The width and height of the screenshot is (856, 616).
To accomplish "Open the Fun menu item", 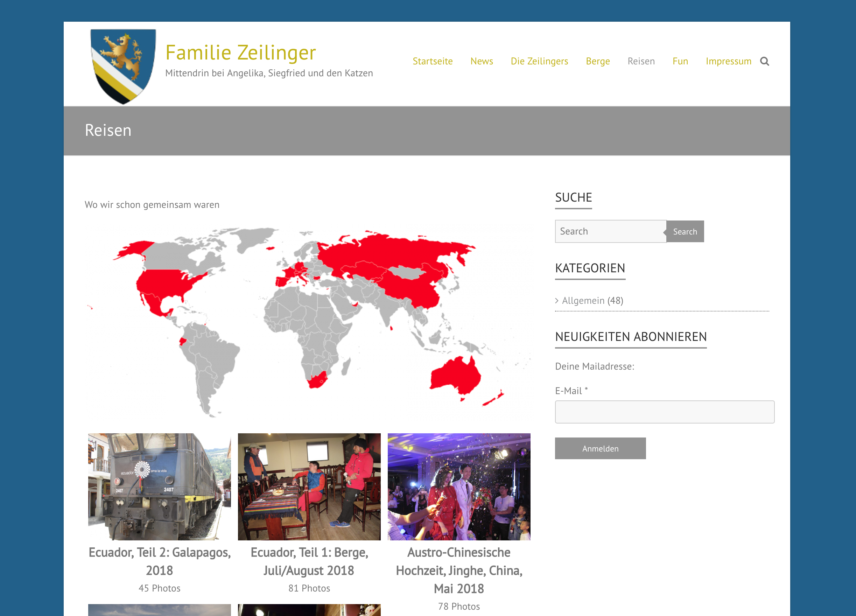I will click(x=680, y=61).
